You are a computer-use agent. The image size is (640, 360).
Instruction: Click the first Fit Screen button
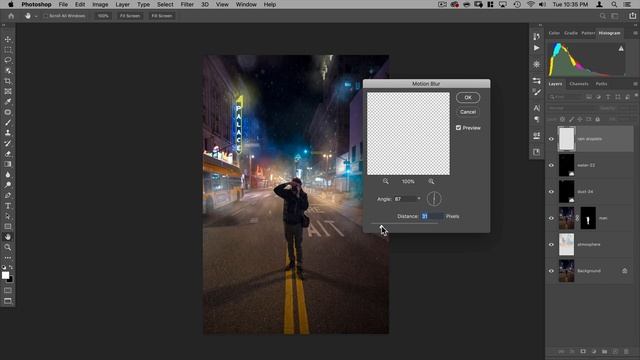[x=130, y=16]
